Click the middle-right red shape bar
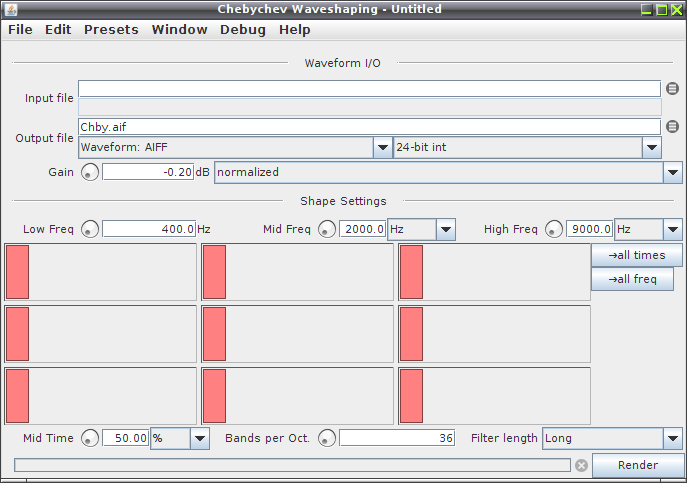The height and width of the screenshot is (483, 687). 411,334
